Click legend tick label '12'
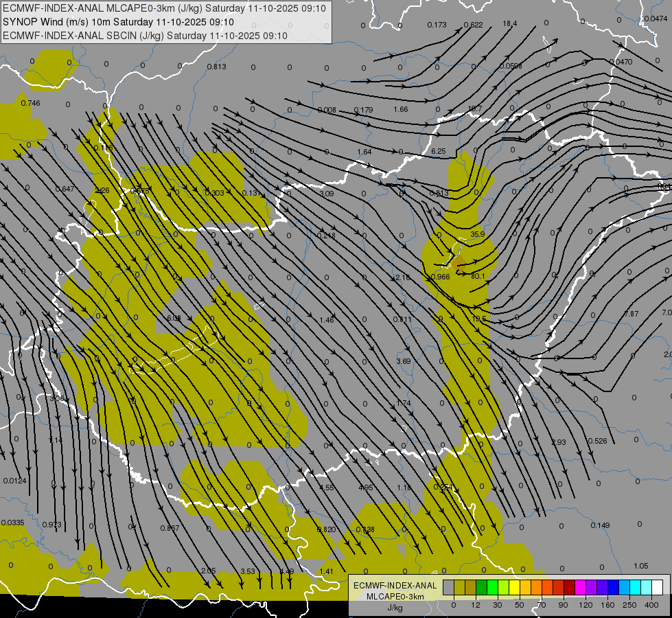 click(x=476, y=605)
